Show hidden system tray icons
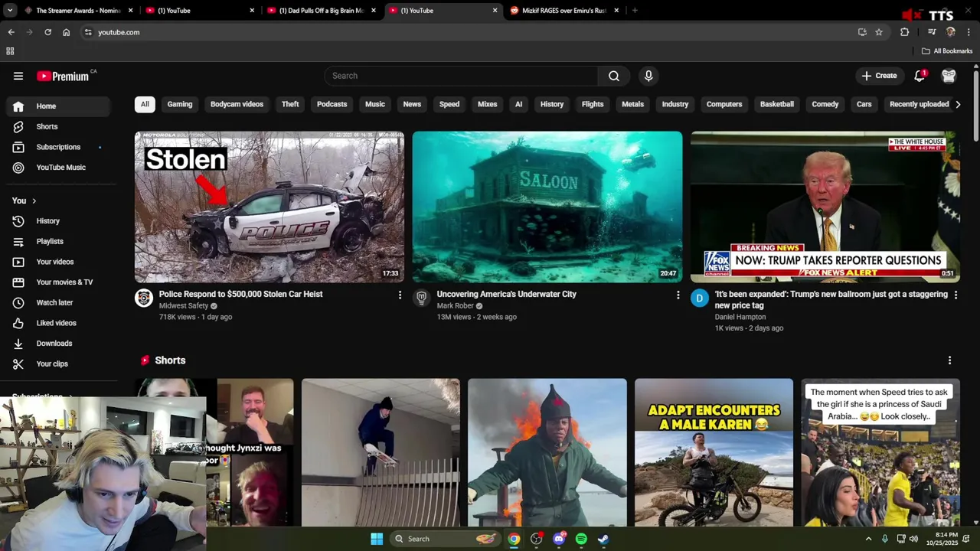980x551 pixels. point(868,539)
